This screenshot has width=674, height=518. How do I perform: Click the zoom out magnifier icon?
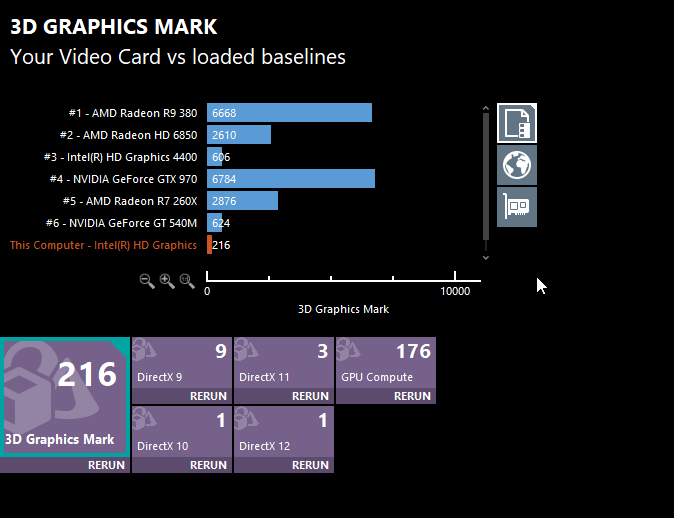(147, 281)
